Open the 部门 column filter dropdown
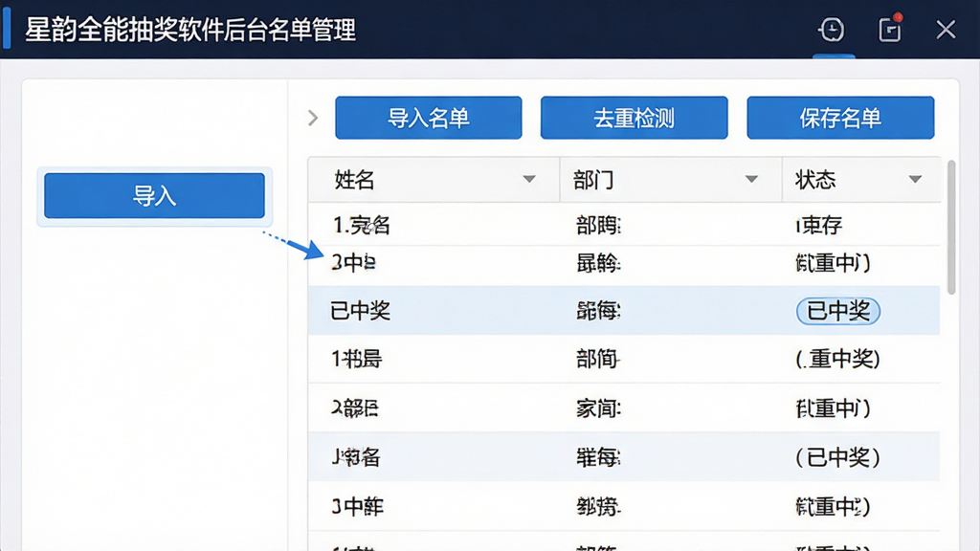 pos(751,179)
